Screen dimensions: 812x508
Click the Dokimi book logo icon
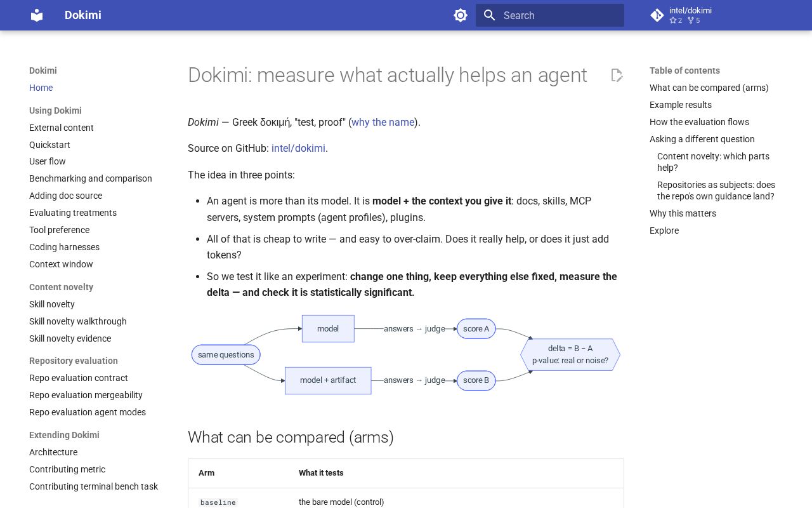[37, 15]
